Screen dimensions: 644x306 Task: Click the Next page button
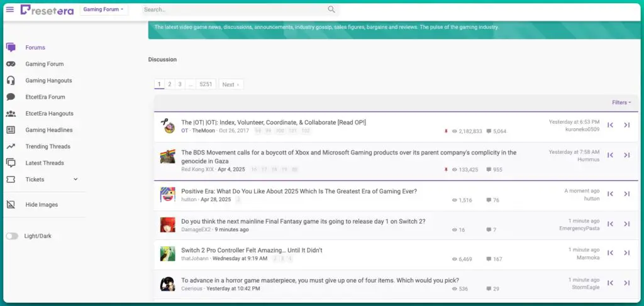click(x=231, y=84)
